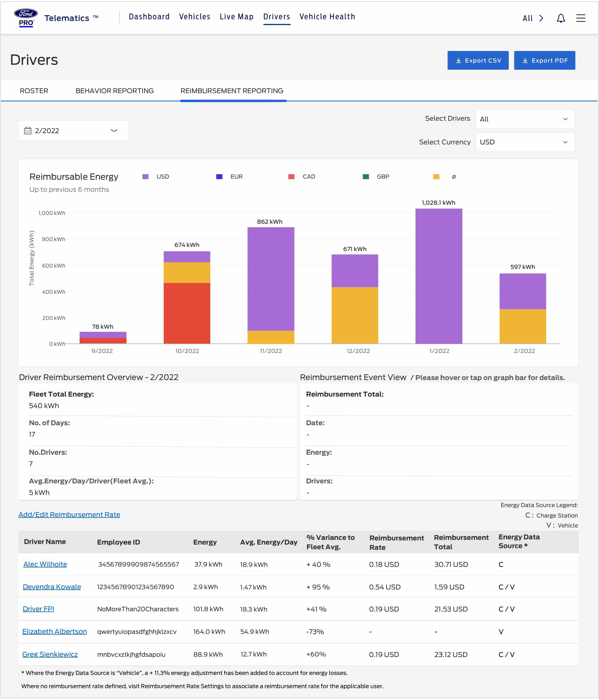
Task: Click the Ford Pro logo
Action: [26, 18]
